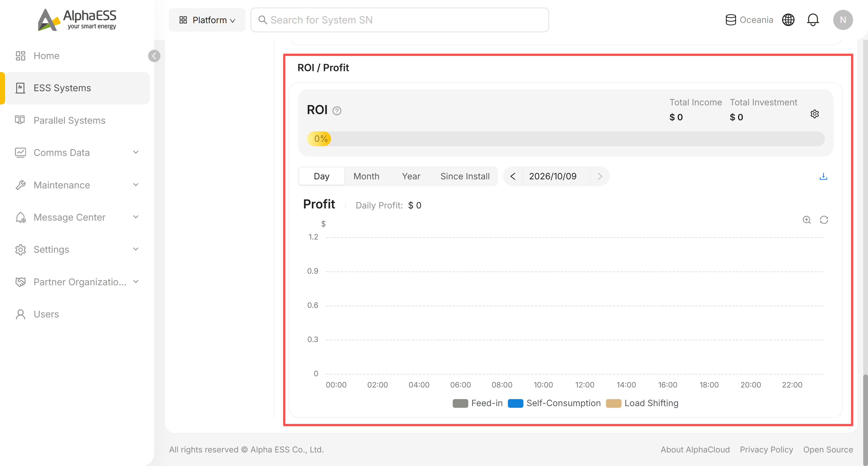Switch to Year tab
The height and width of the screenshot is (466, 868).
(x=411, y=177)
